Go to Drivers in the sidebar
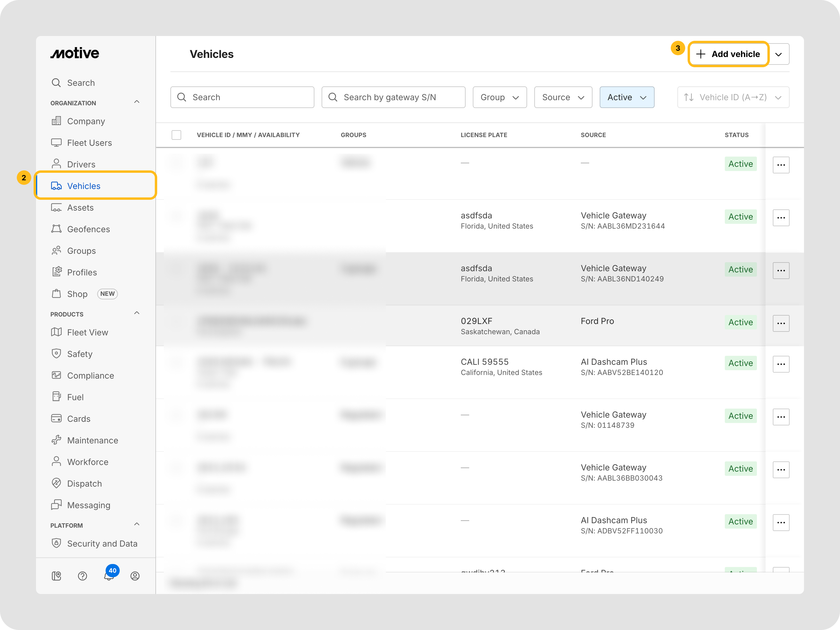This screenshot has width=840, height=630. click(x=81, y=164)
